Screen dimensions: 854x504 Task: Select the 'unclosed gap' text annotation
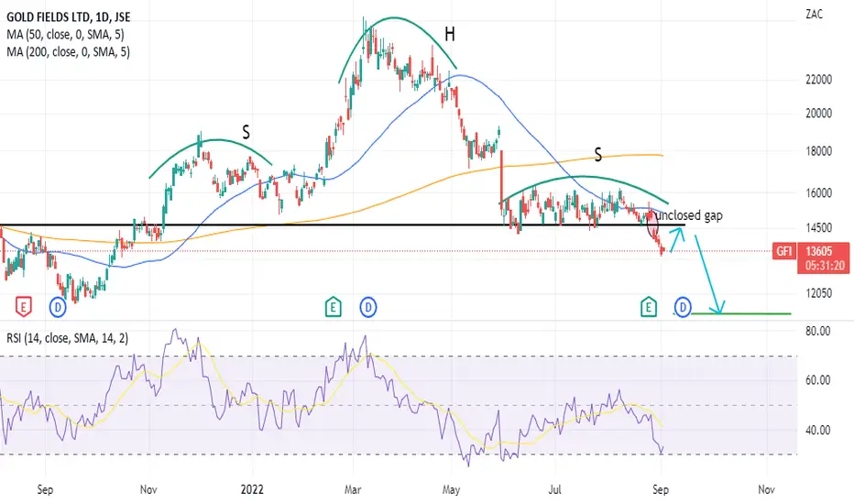tap(689, 215)
